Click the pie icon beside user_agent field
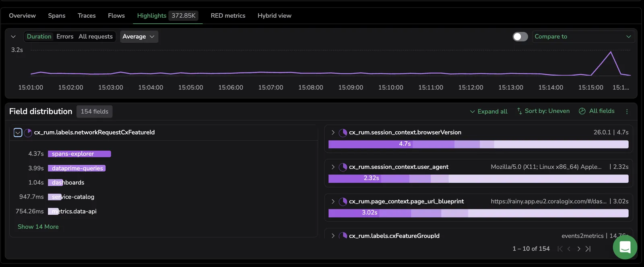Screen dimensions: 644x267 tap(343, 167)
